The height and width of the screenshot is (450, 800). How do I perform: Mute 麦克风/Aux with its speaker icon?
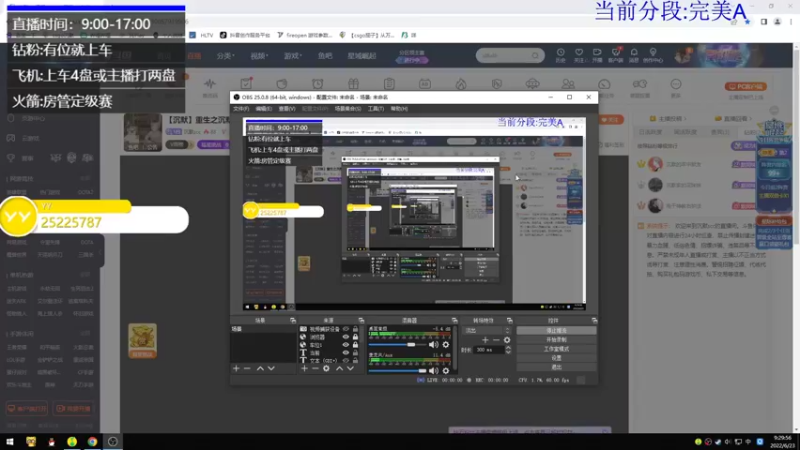coord(434,371)
